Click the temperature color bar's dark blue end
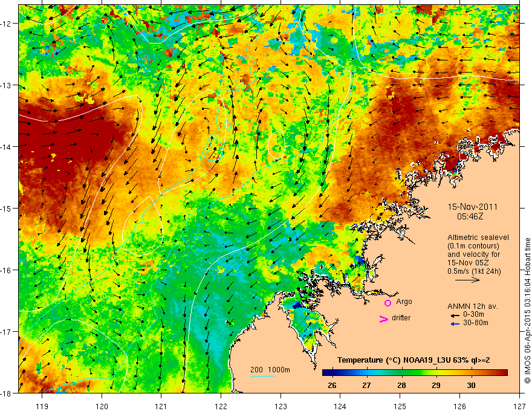Screen dimensions: 532x411 coord(328,373)
